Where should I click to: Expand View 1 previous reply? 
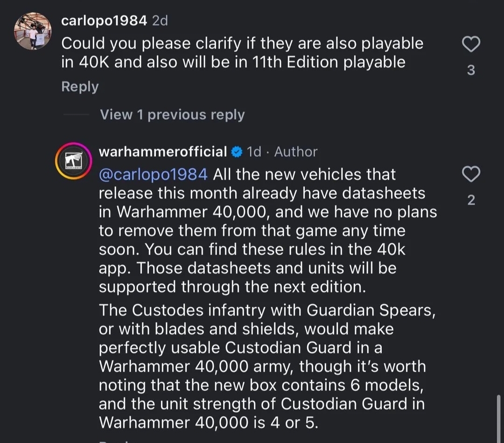point(172,115)
